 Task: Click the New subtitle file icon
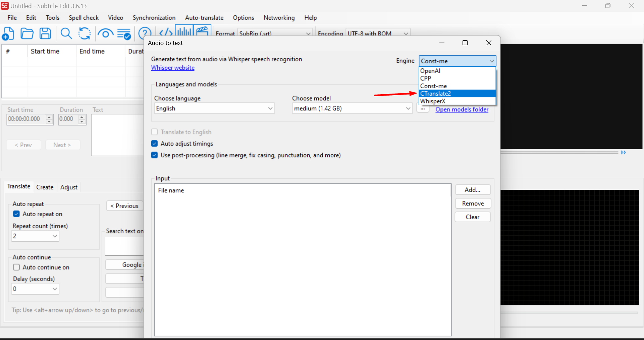coord(8,34)
